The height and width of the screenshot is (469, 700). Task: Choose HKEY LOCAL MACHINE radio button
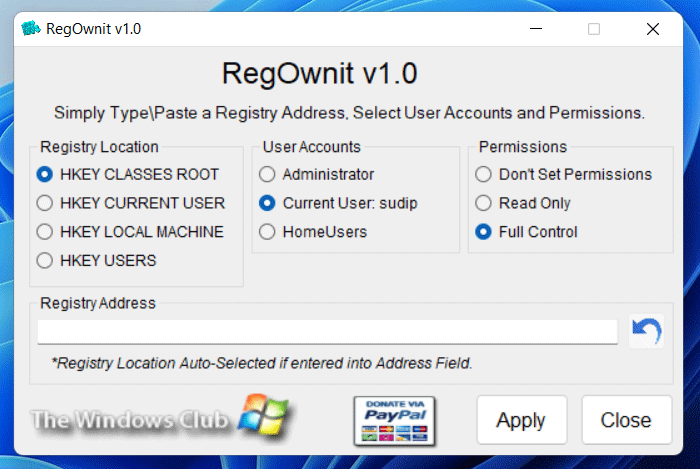click(x=130, y=232)
